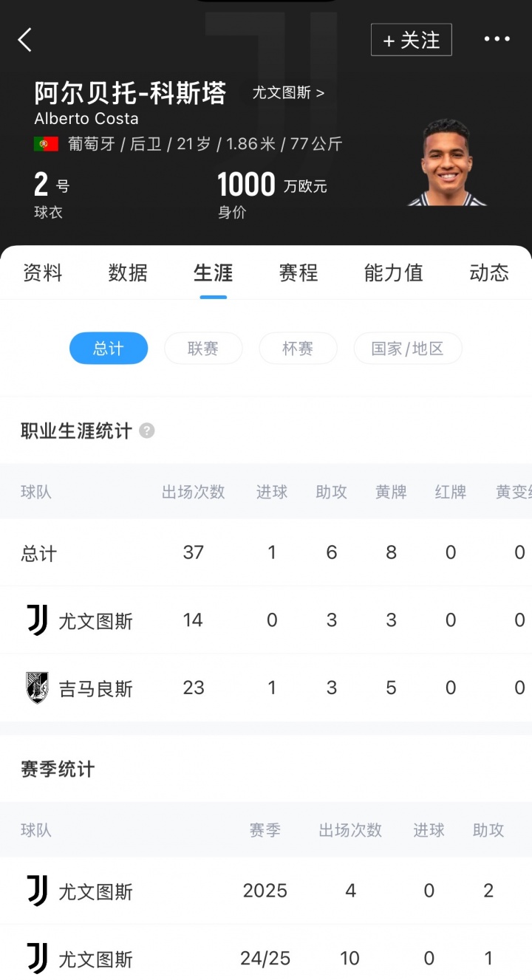Viewport: 532px width, 980px height.
Task: Tap the back arrow icon
Action: [x=25, y=40]
